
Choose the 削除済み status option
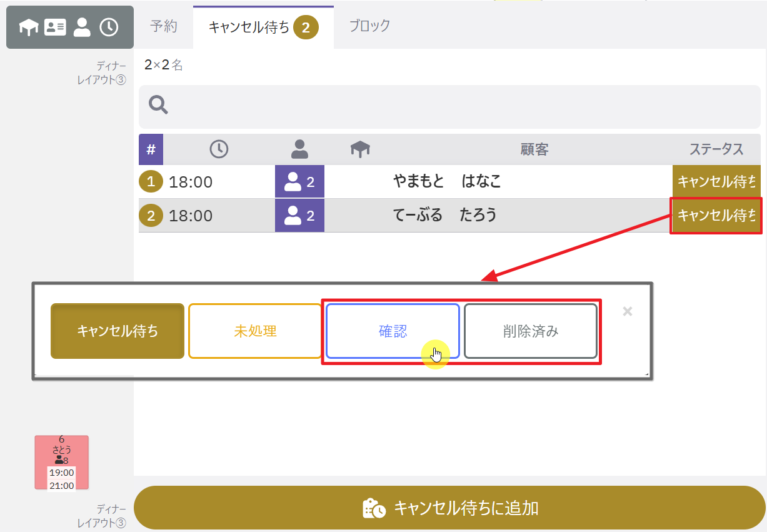pos(531,331)
